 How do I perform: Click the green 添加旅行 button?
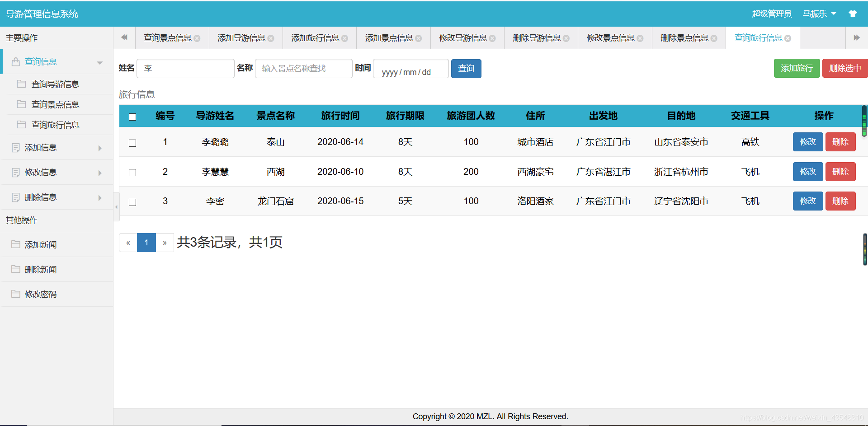click(x=797, y=68)
